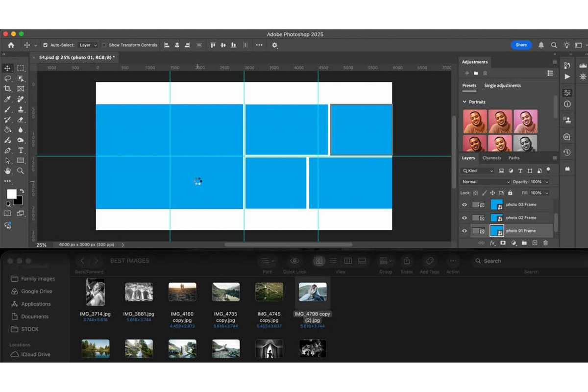Open the Normal blend mode dropdown
The width and height of the screenshot is (588, 392).
486,182
